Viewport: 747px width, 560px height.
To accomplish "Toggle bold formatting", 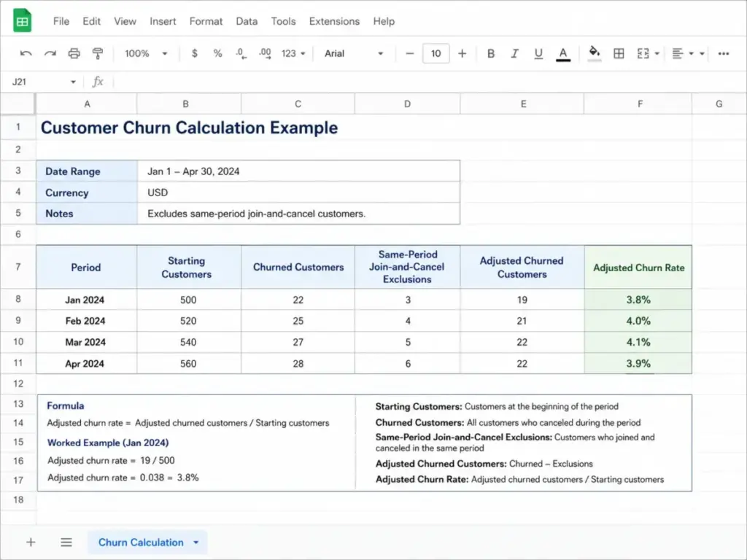I will tap(491, 53).
